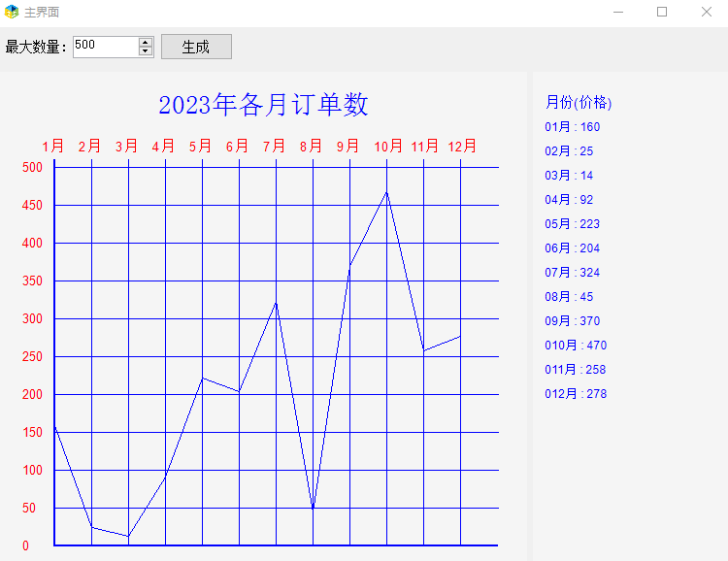
Task: Click the app icon in the title bar
Action: point(11,12)
